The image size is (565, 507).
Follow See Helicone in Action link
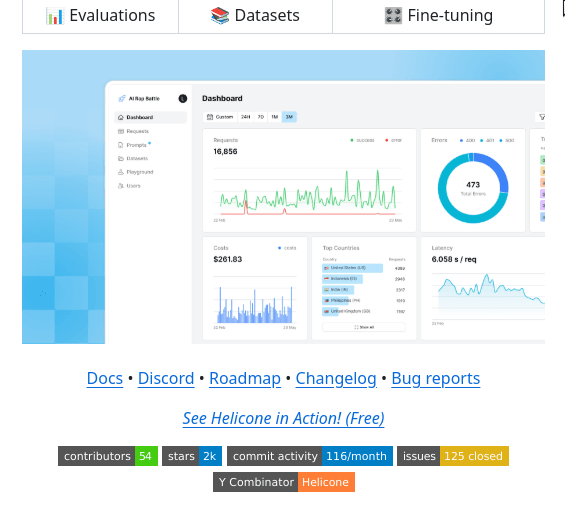(283, 418)
